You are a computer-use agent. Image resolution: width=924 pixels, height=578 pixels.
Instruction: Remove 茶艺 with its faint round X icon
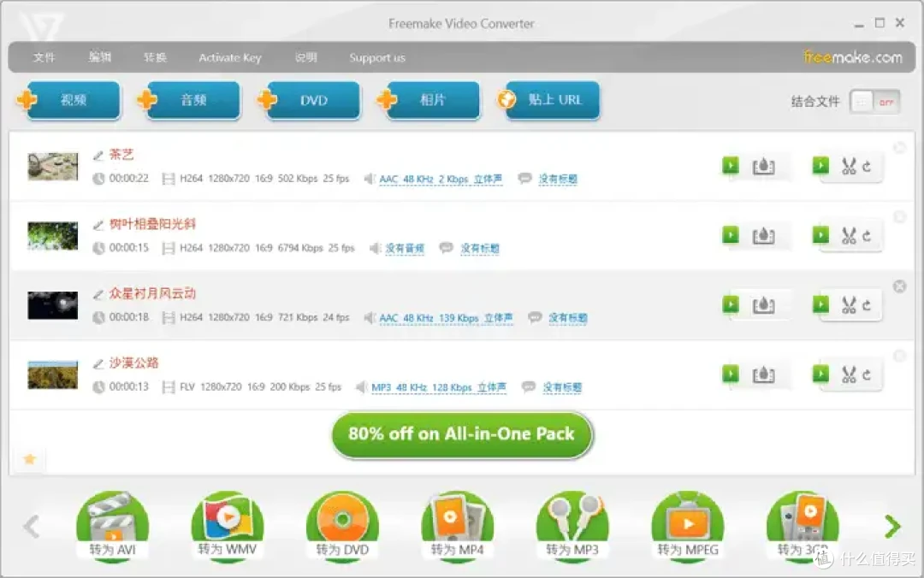point(899,148)
